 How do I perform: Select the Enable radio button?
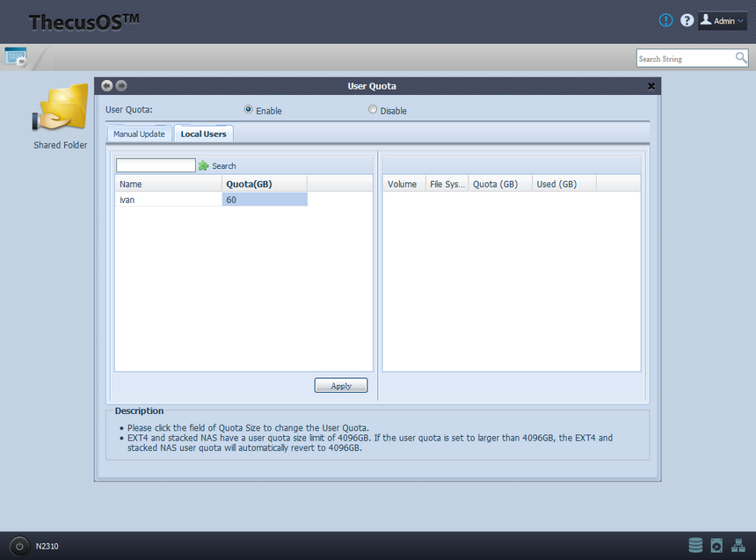(249, 110)
